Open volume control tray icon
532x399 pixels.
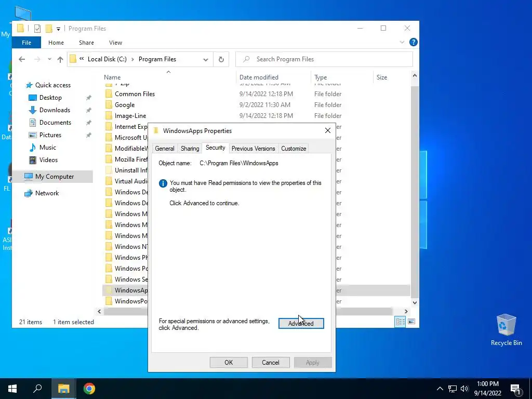(x=464, y=389)
